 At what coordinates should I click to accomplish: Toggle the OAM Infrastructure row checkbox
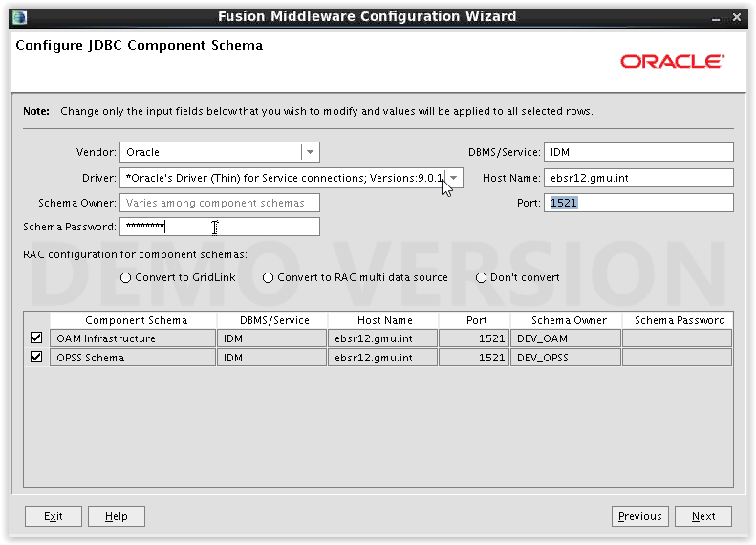tap(36, 338)
